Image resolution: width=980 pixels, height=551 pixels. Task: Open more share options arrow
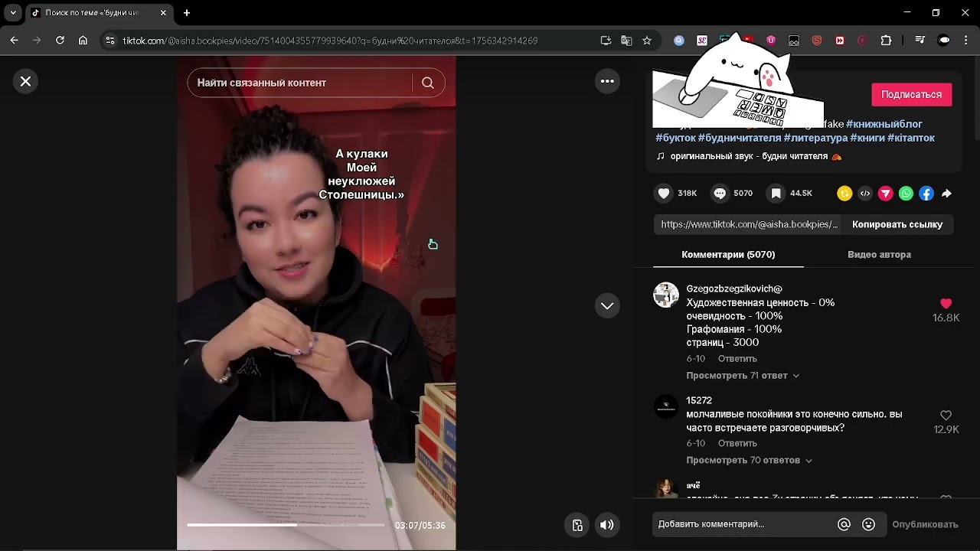coord(947,194)
